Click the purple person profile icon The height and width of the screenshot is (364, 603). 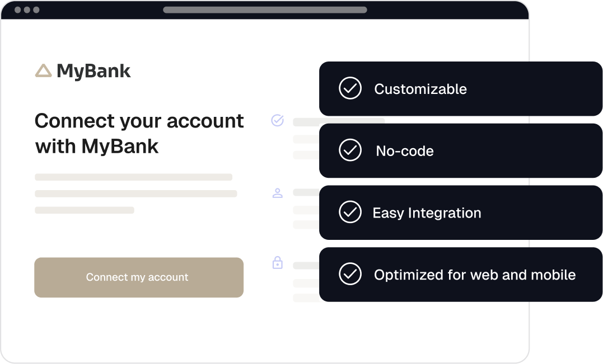point(277,193)
